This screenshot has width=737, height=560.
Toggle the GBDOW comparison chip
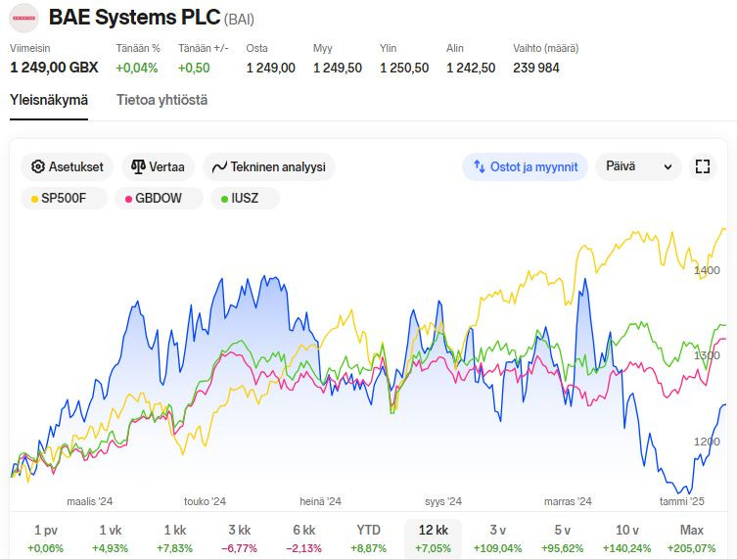point(159,198)
